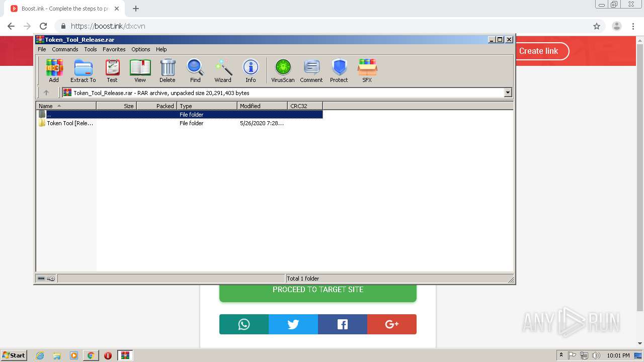Viewport: 644px width, 362px height.
Task: Sort by CRC32 column header
Action: pos(305,106)
